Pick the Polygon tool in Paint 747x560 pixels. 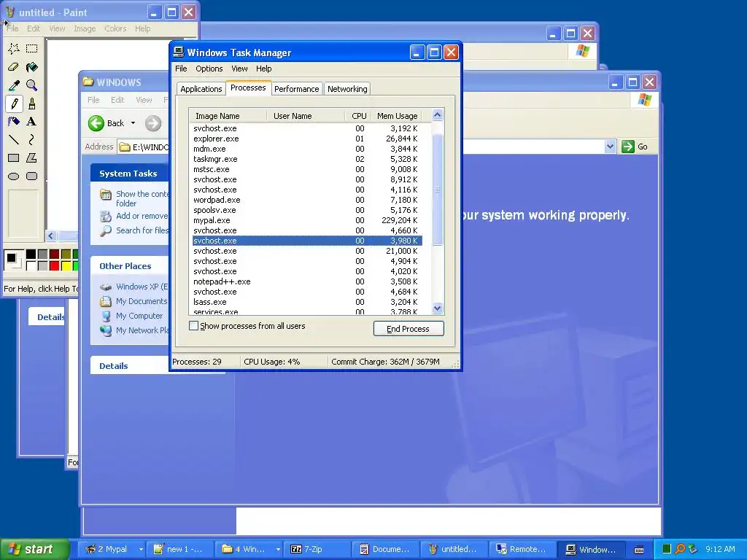(32, 158)
